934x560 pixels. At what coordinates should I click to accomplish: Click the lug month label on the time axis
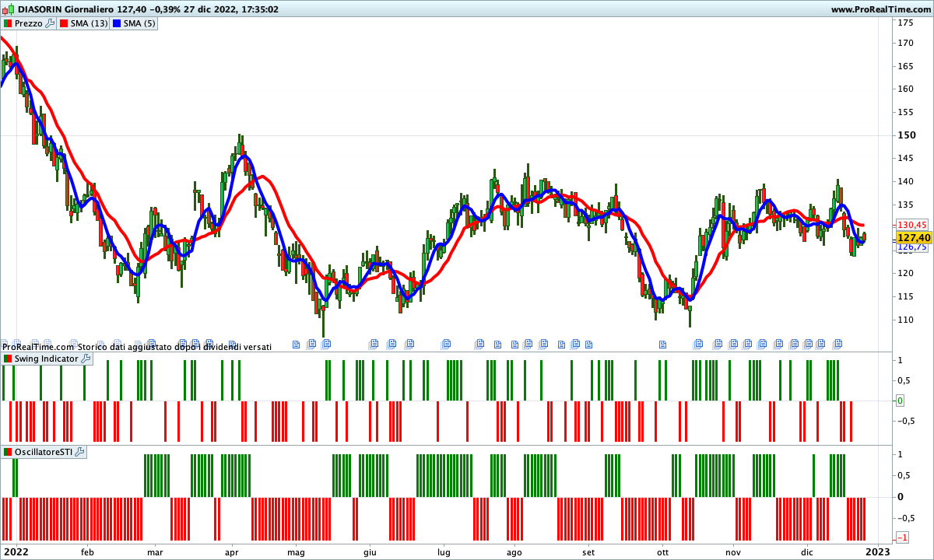click(444, 552)
